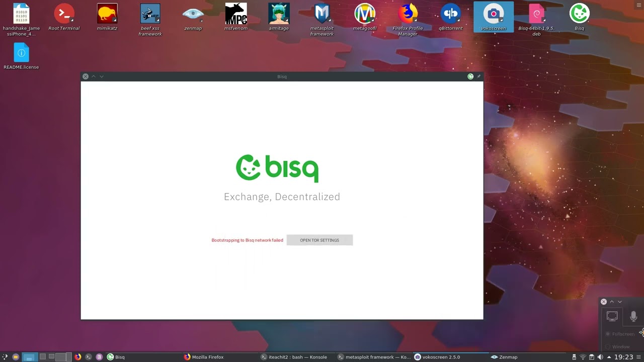Switch to first virtual desktop in pager

[x=30, y=357]
